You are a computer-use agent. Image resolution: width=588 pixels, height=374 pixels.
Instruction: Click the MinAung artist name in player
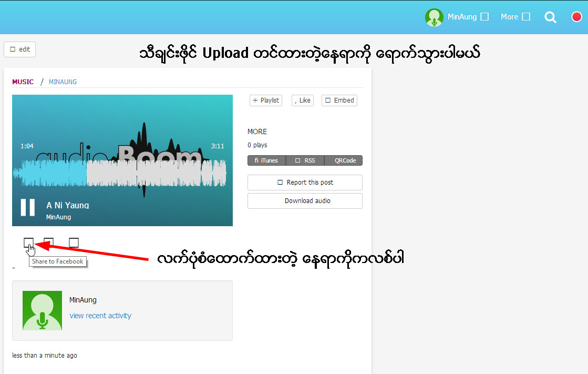(x=58, y=217)
